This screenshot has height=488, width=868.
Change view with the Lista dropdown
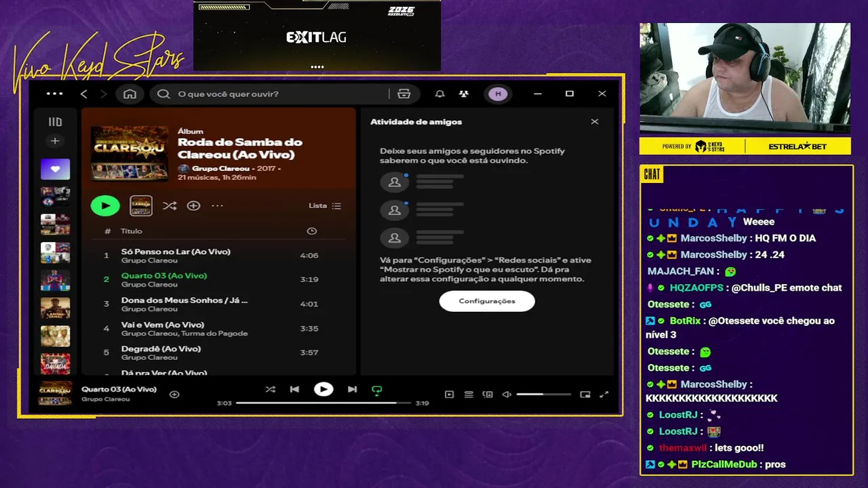tap(325, 205)
